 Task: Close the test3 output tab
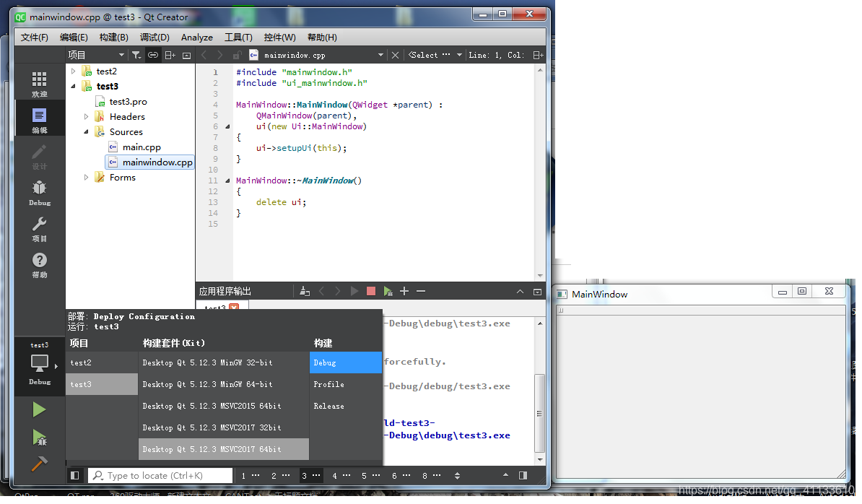(x=234, y=307)
